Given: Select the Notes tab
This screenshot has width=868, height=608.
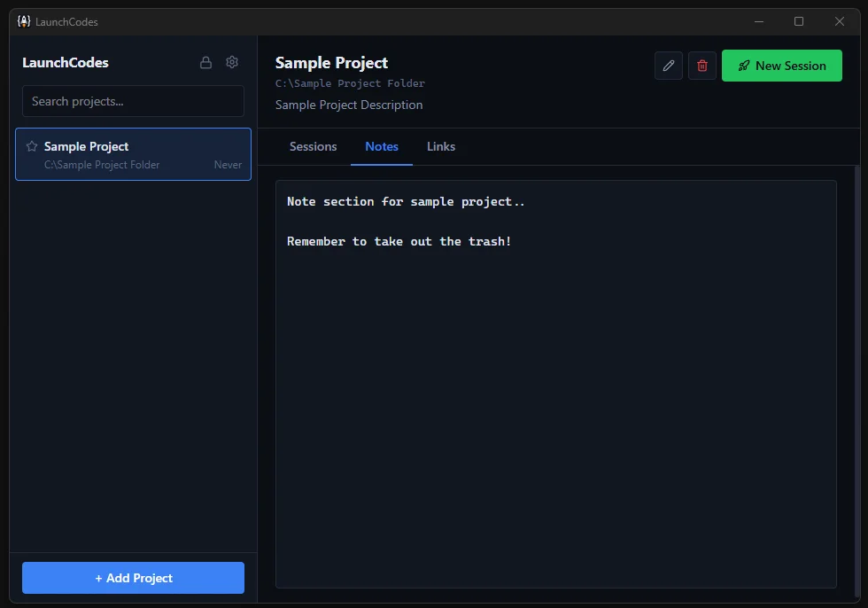Looking at the screenshot, I should [x=382, y=146].
